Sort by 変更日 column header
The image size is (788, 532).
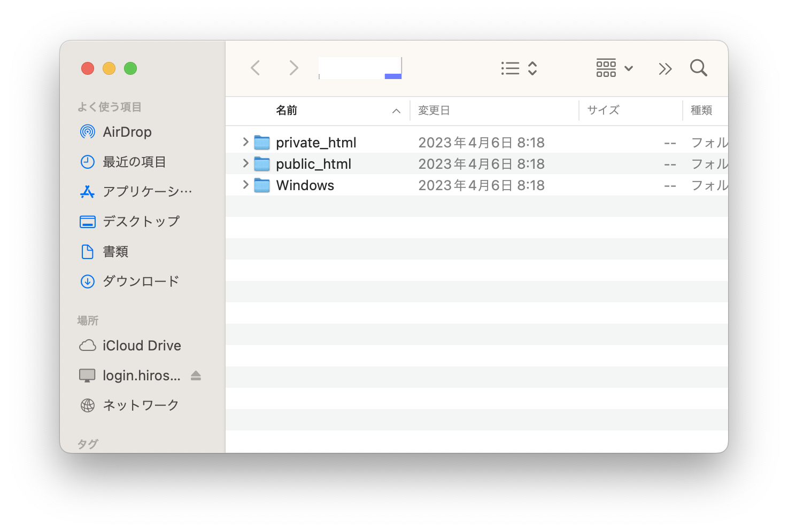pyautogui.click(x=434, y=111)
